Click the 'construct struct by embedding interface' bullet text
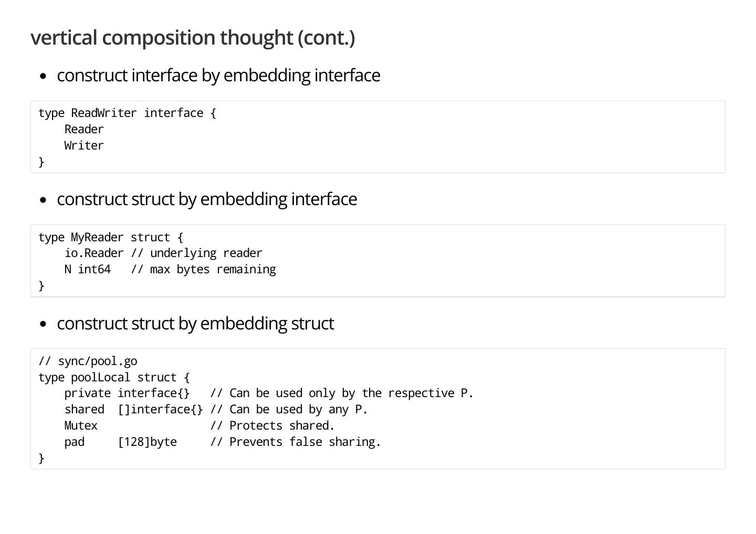Viewport: 756px width, 534px height. [x=207, y=199]
